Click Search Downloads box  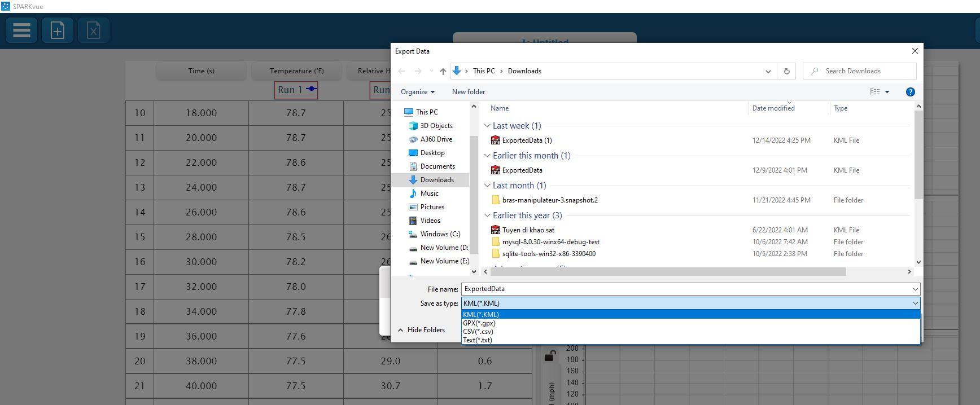pyautogui.click(x=859, y=71)
